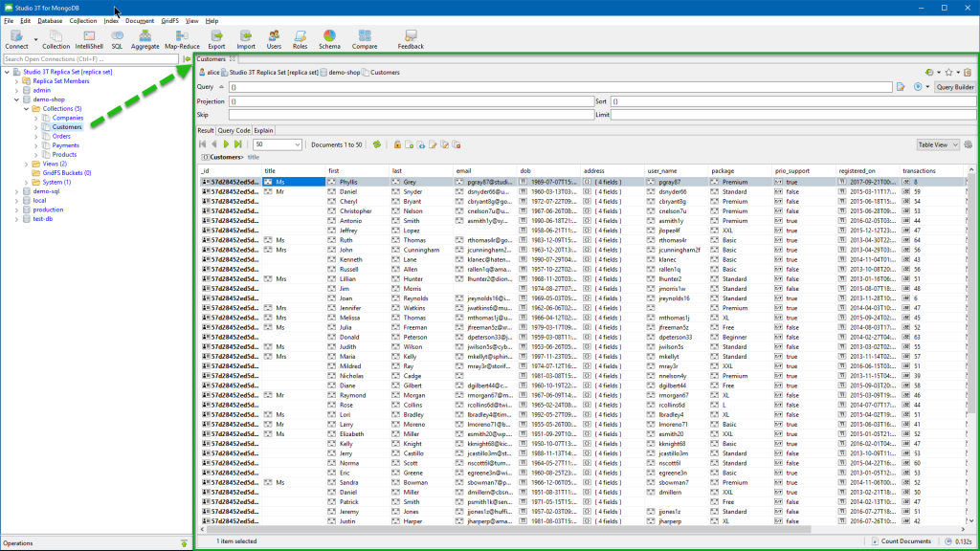Open the Database menu
The width and height of the screenshot is (980, 551).
coord(50,21)
